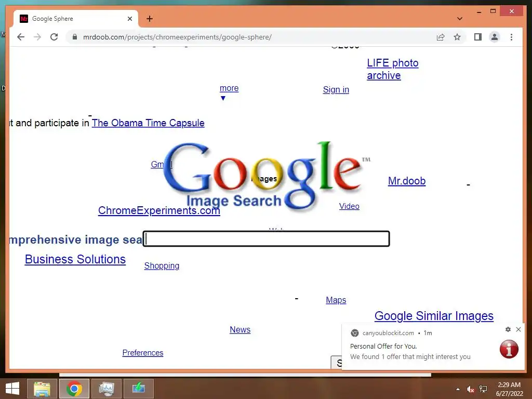The width and height of the screenshot is (532, 399).
Task: Open the notification settings gear
Action: [508, 329]
